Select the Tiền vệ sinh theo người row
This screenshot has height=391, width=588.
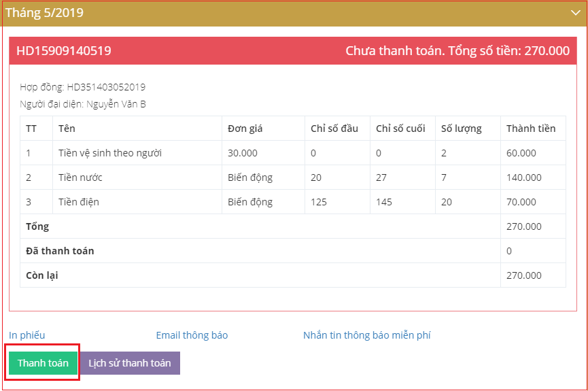[x=110, y=153]
